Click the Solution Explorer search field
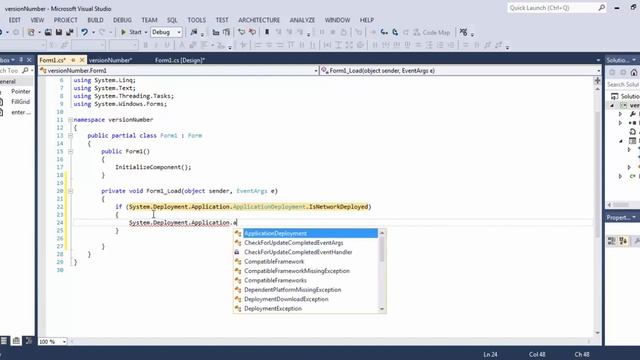This screenshot has width=640, height=360. click(623, 84)
